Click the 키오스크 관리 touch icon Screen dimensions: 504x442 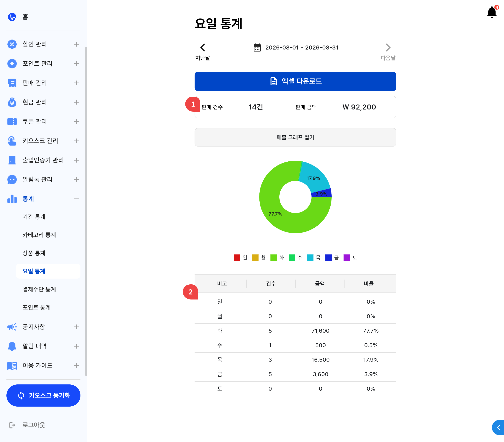(12, 141)
